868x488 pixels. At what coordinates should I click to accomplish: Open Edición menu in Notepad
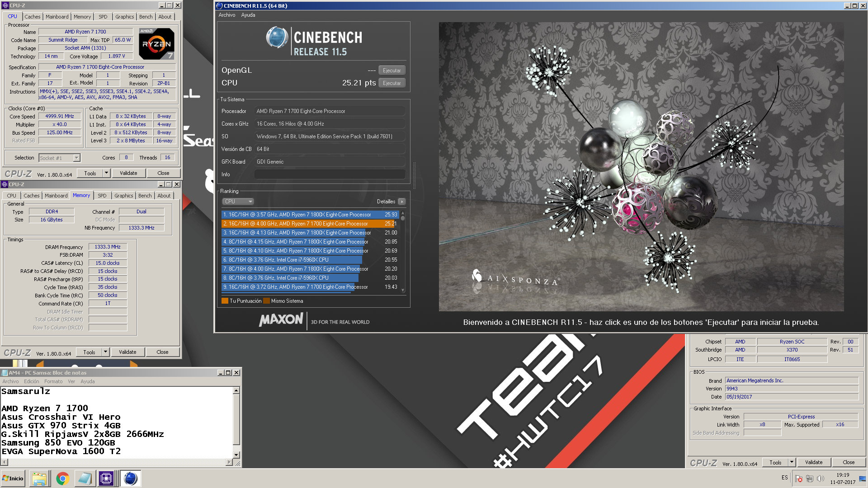32,381
